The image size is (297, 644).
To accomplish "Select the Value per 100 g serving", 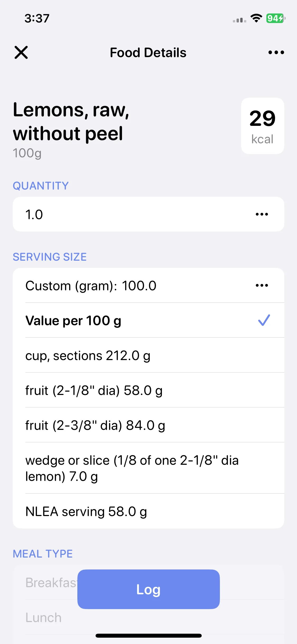I will point(148,320).
